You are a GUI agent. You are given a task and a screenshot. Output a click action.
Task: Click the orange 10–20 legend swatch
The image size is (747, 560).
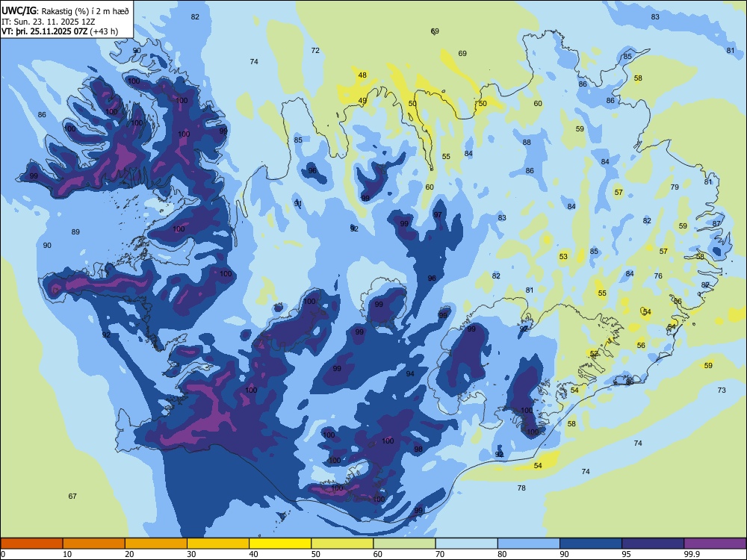click(94, 544)
